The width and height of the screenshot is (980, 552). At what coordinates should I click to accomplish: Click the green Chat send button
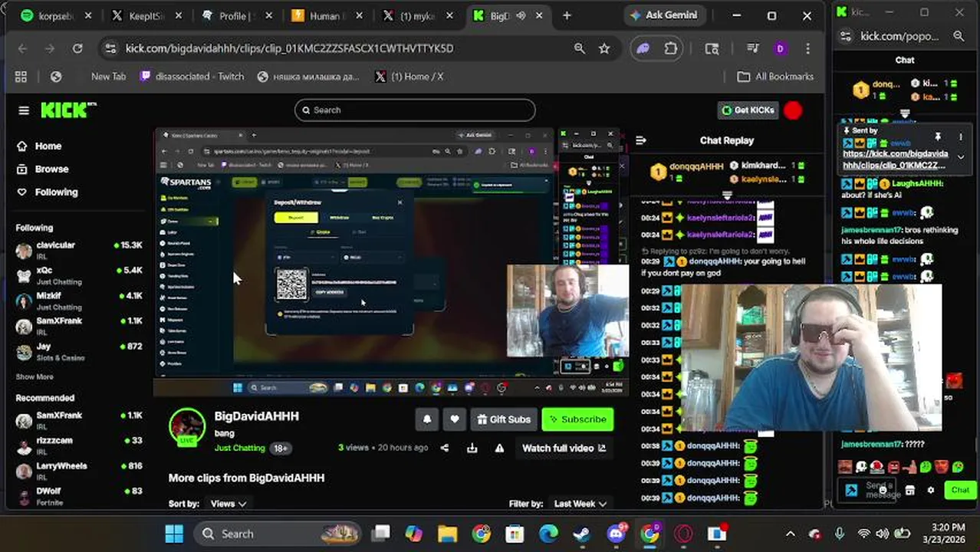960,490
